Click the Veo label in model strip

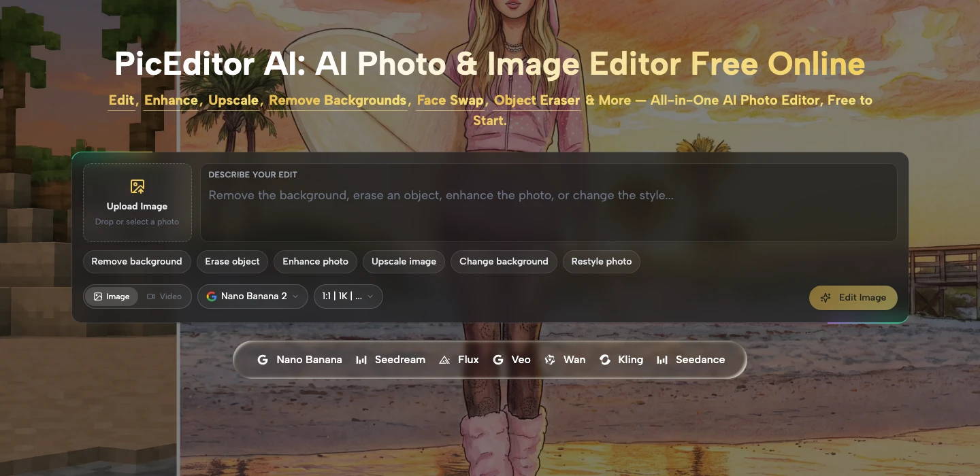click(521, 360)
